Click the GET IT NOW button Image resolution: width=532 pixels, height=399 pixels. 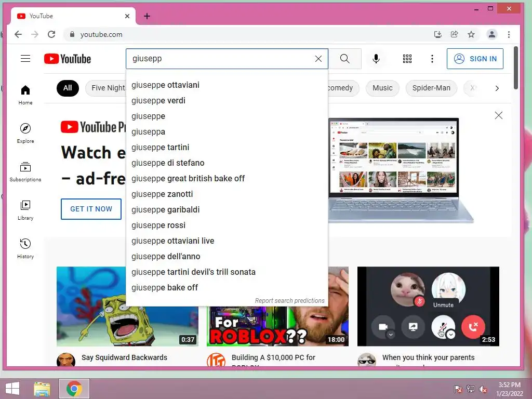click(91, 209)
